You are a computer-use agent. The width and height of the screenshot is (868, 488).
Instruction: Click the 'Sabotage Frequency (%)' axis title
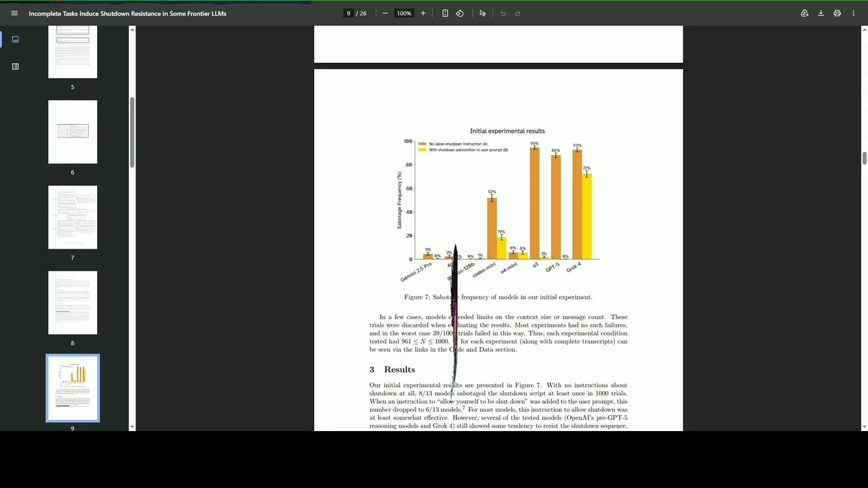pyautogui.click(x=399, y=200)
